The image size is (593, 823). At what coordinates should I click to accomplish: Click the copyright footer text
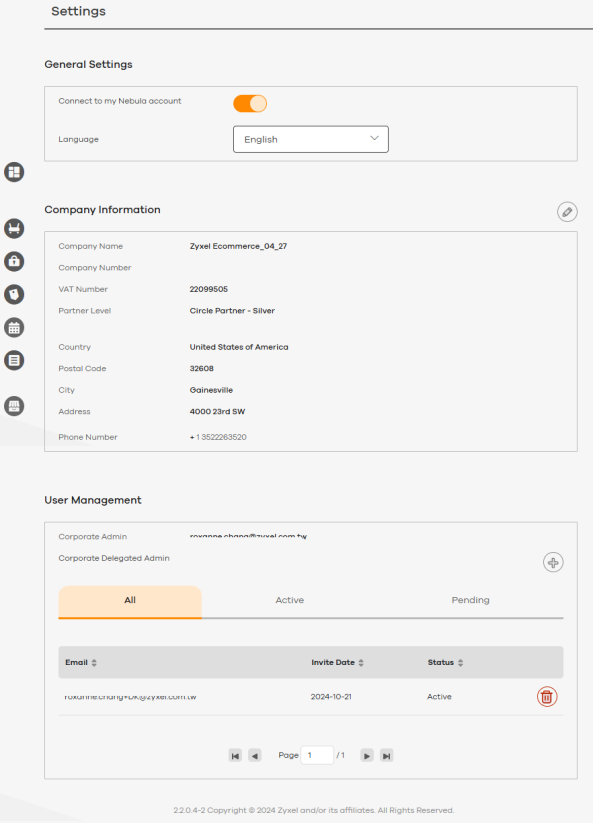(313, 810)
